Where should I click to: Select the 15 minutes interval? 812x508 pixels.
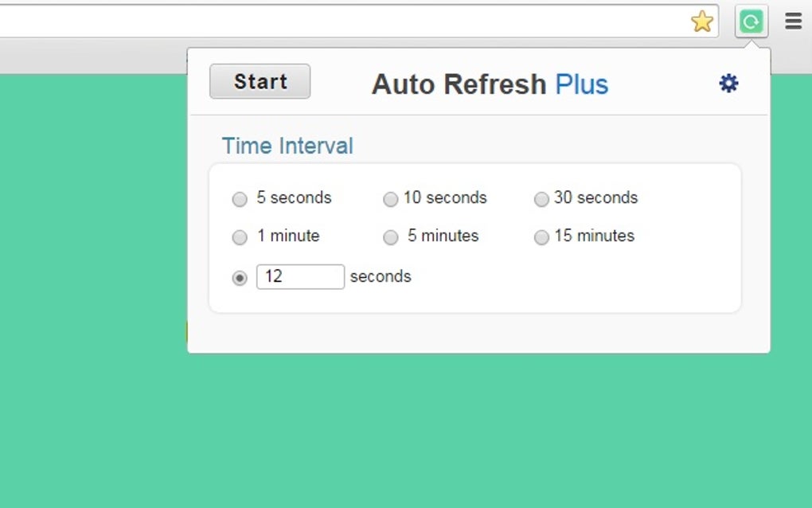tap(541, 237)
